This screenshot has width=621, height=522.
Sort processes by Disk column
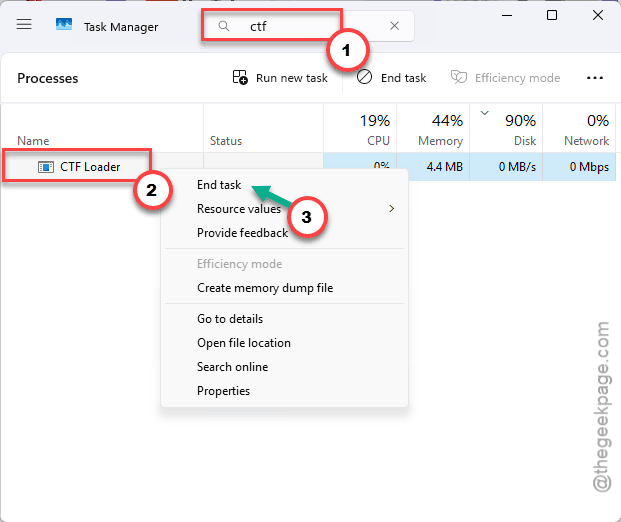click(506, 129)
